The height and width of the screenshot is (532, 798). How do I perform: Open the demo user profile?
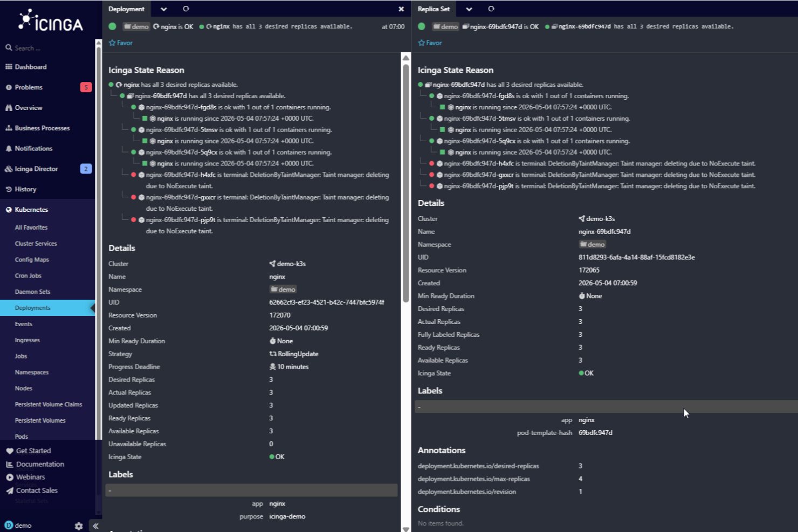click(x=18, y=526)
